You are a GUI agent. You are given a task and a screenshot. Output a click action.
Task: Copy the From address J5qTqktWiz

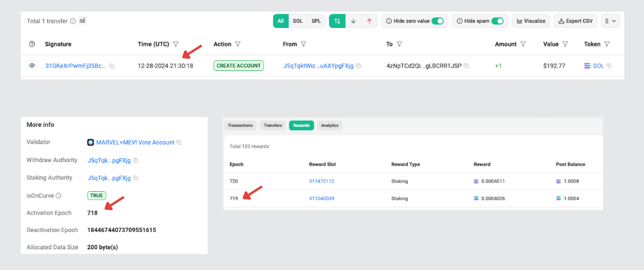tap(359, 65)
